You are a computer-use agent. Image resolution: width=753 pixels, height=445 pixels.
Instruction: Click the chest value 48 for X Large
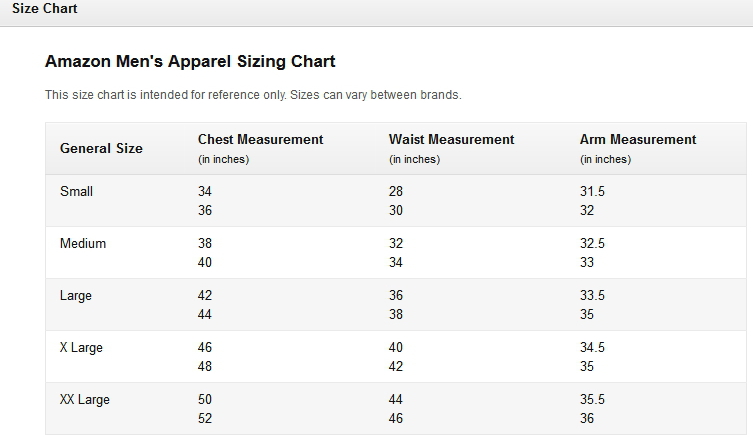click(x=205, y=366)
